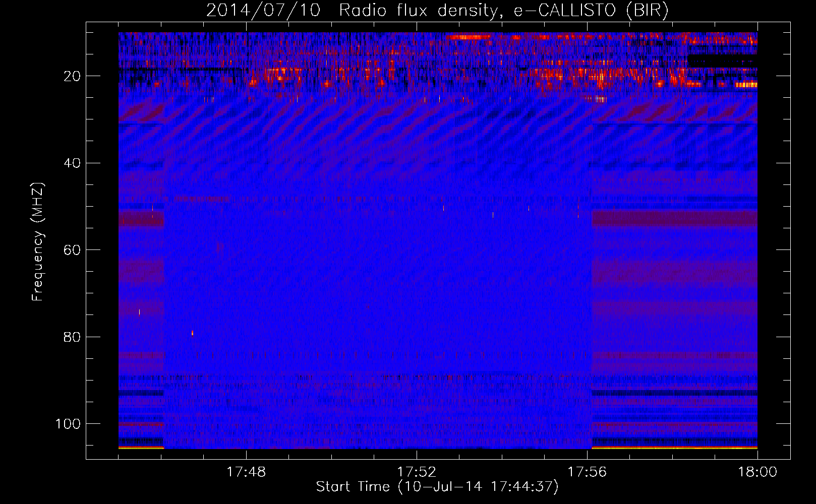This screenshot has height=504, width=816.
Task: Click the 'Frequency (MHZ)' y-axis label
Action: click(x=38, y=241)
